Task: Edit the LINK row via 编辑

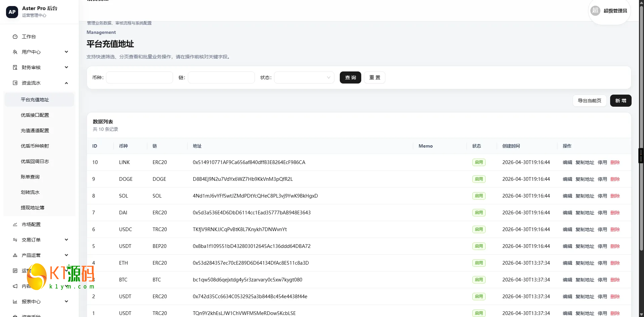Action: pyautogui.click(x=568, y=162)
